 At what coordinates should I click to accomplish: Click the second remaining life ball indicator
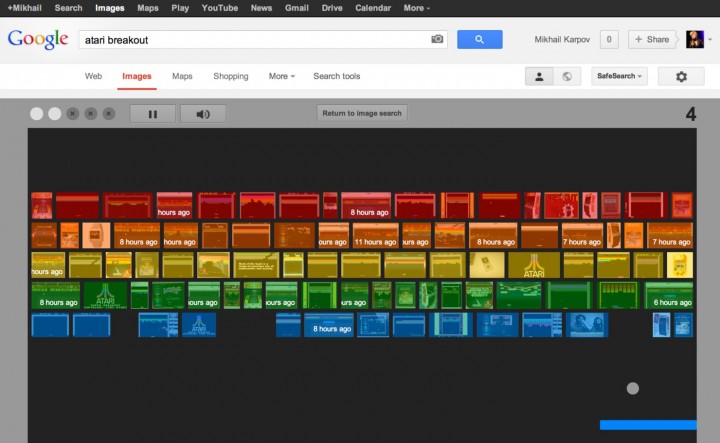click(55, 114)
